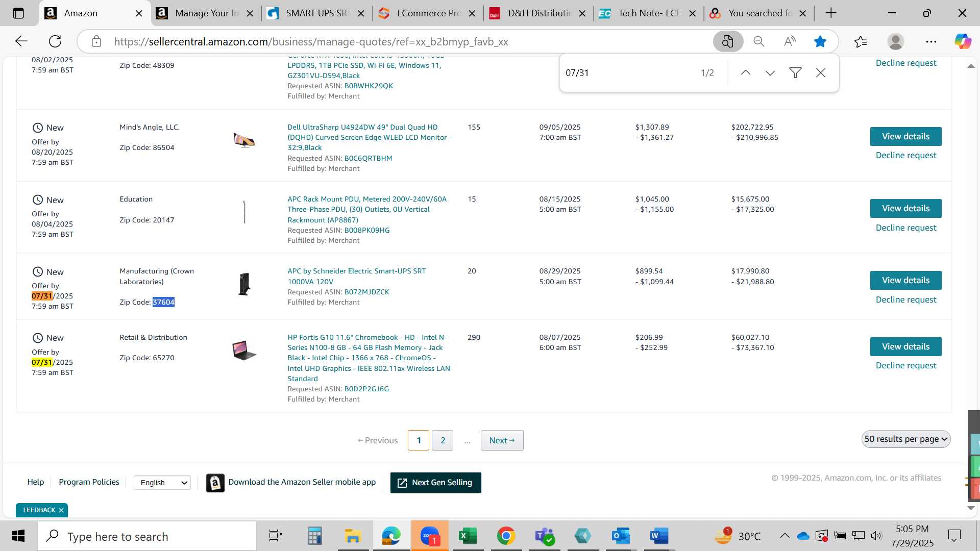View details for HP Fortis Chromebook quote
This screenshot has height=551, width=980.
905,346
